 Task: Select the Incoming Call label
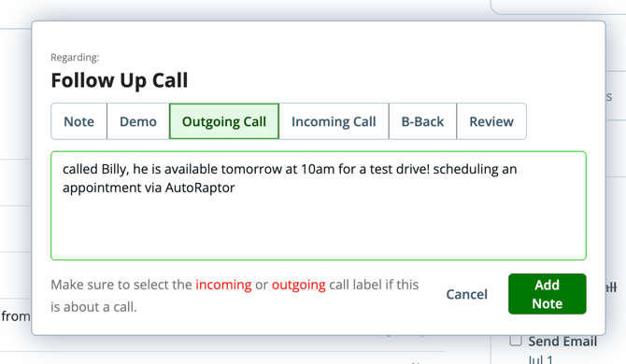click(x=334, y=121)
